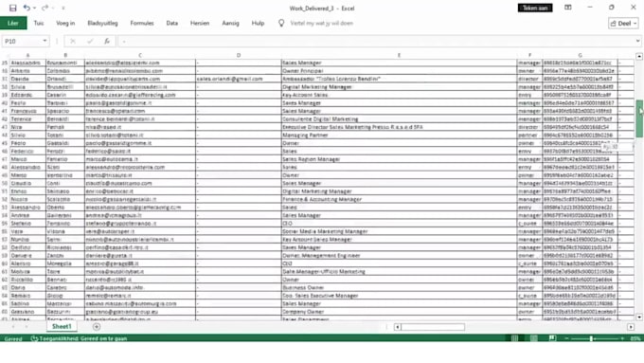Open the undo history dropdown arrow
This screenshot has height=363, width=644.
(34, 9)
